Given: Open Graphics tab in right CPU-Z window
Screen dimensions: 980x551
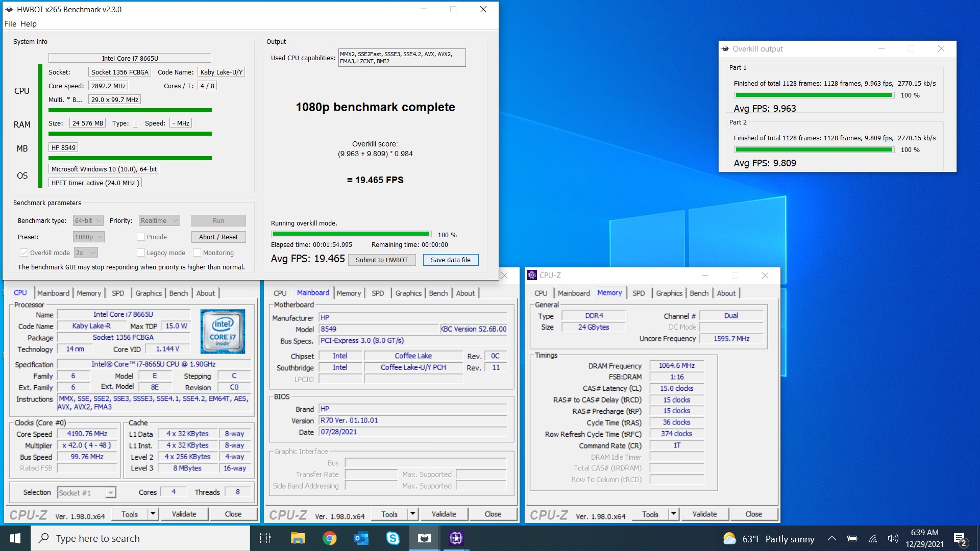Looking at the screenshot, I should tap(669, 293).
